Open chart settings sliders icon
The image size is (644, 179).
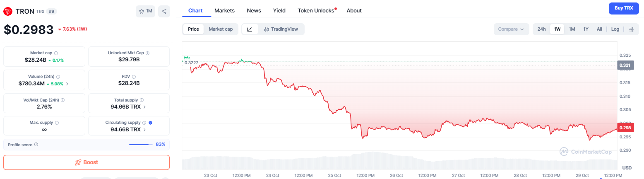coord(631,29)
